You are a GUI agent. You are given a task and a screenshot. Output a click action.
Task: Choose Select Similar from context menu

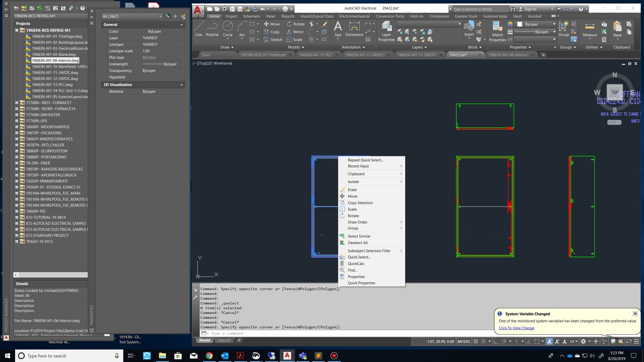[x=359, y=236]
